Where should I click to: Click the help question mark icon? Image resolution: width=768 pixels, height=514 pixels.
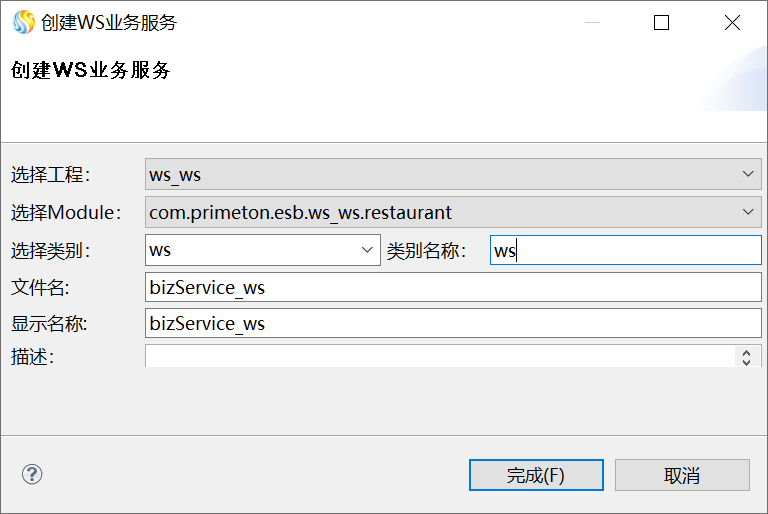point(32,474)
